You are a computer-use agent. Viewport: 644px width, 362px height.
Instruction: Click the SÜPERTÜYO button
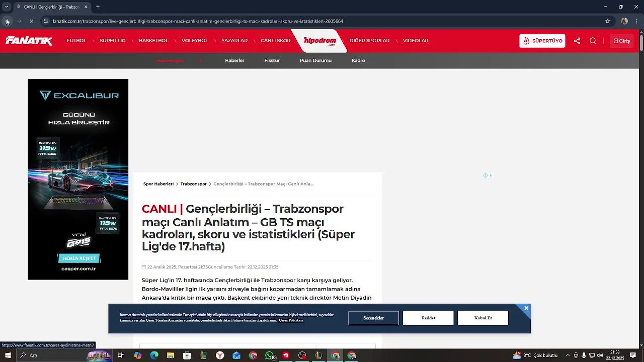542,41
